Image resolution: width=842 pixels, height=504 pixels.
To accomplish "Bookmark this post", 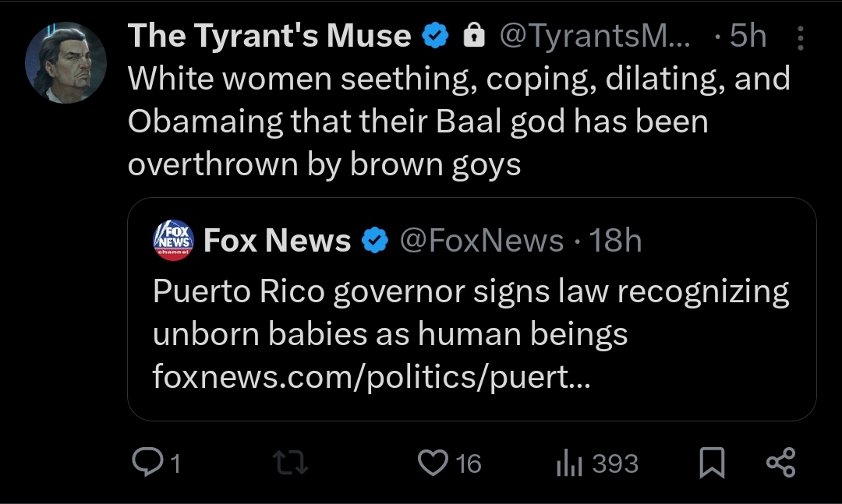I will (x=712, y=463).
